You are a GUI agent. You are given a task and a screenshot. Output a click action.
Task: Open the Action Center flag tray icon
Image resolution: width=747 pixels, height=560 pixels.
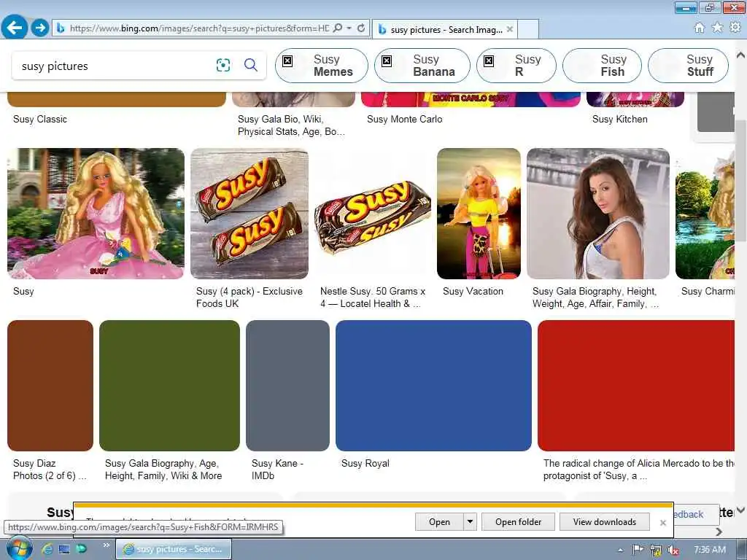pos(638,550)
